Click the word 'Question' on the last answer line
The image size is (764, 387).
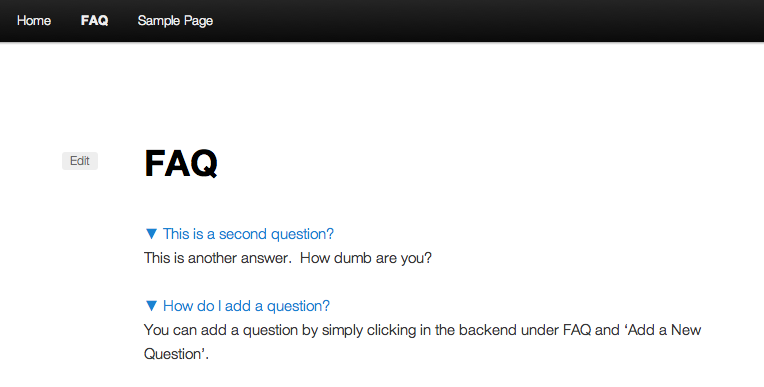point(173,354)
